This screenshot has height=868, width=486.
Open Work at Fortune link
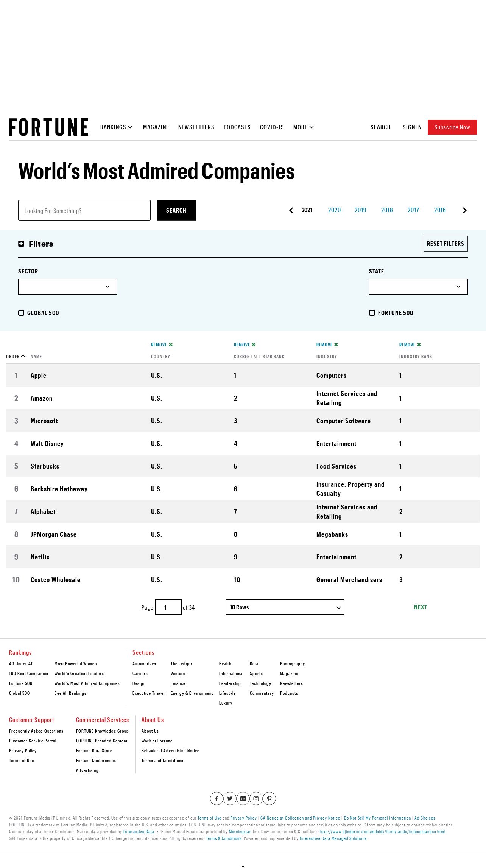click(157, 741)
